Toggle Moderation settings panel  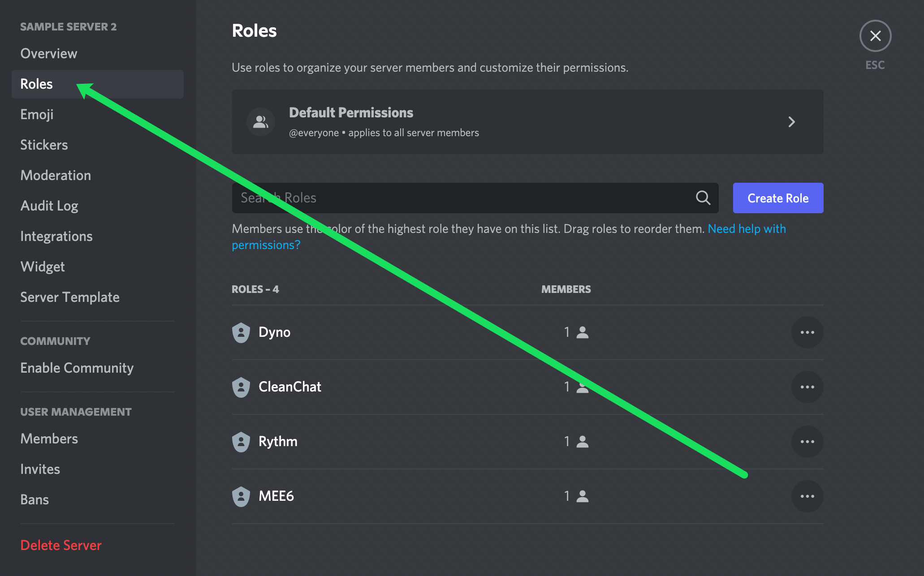click(x=55, y=175)
